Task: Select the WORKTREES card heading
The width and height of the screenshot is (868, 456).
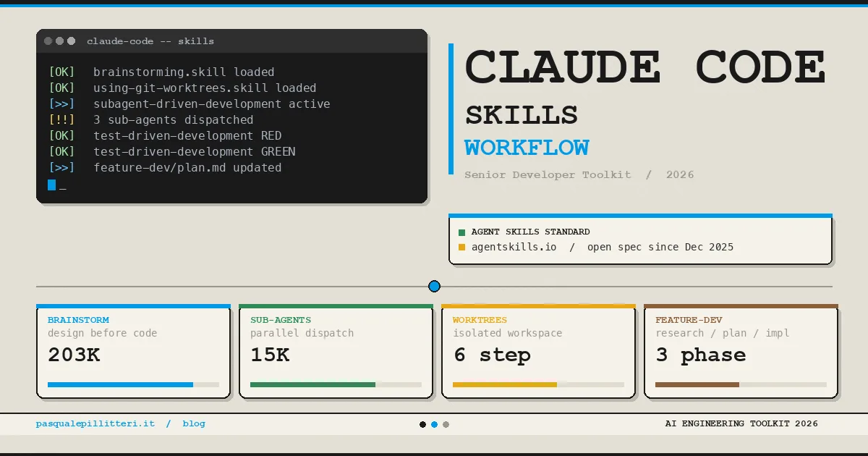Action: point(480,320)
